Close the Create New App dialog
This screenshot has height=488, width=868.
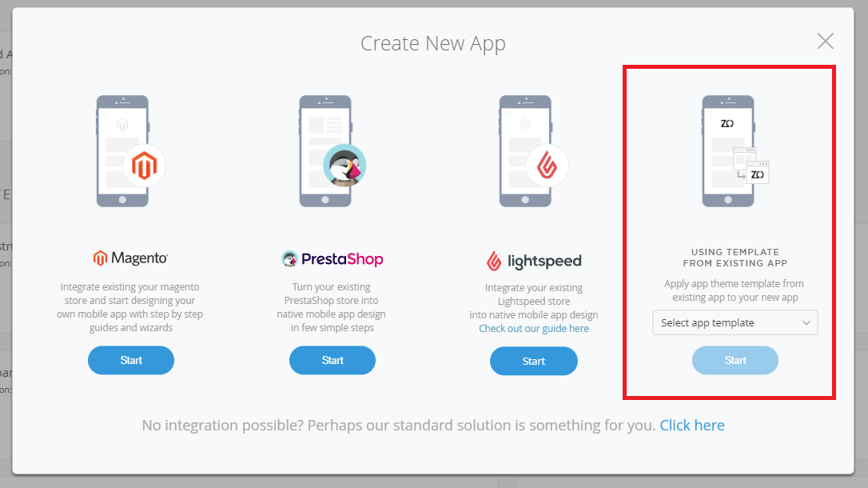tap(826, 41)
